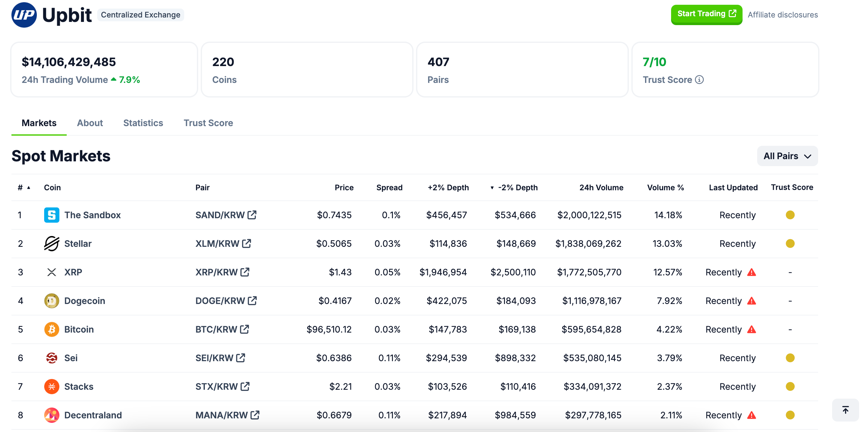
Task: Switch to the About tab
Action: [90, 123]
